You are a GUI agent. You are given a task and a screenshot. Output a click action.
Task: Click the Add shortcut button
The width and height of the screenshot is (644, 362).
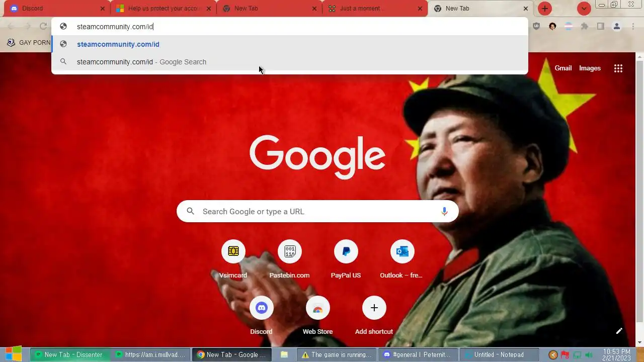point(374,316)
